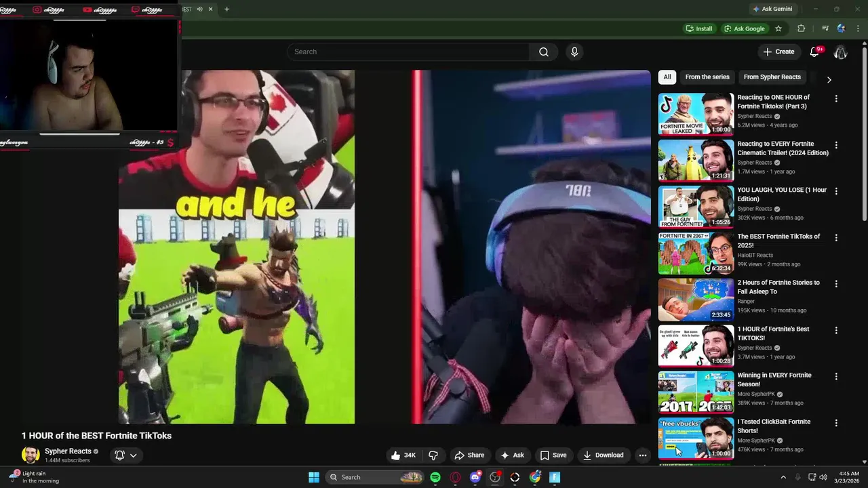Close the current browser tab
The image size is (868, 488).
(210, 9)
